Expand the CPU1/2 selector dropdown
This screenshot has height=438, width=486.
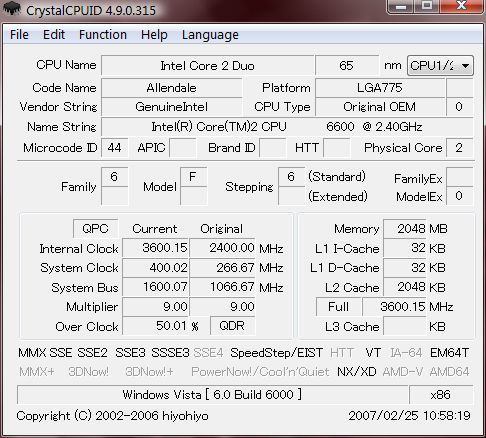[x=440, y=66]
